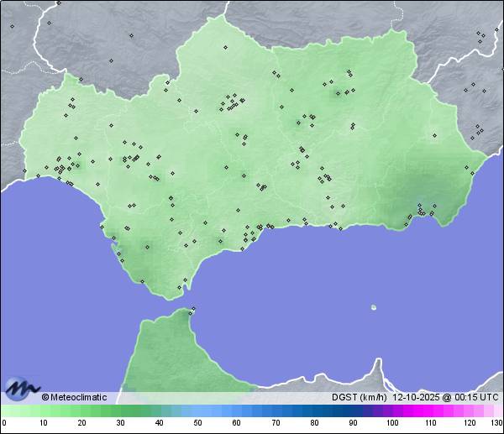Click the 70 km/h blue scale segment
Screen dimensions: 504x434
[x=275, y=411]
